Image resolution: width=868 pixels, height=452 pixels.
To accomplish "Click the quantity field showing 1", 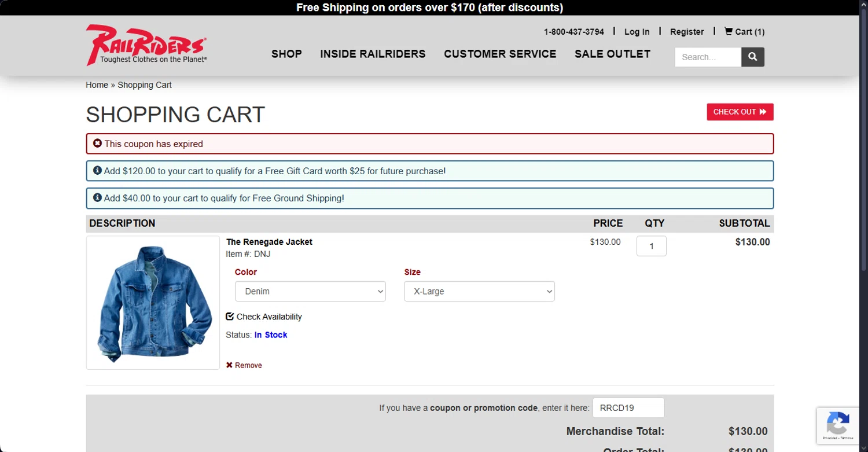I will click(651, 246).
